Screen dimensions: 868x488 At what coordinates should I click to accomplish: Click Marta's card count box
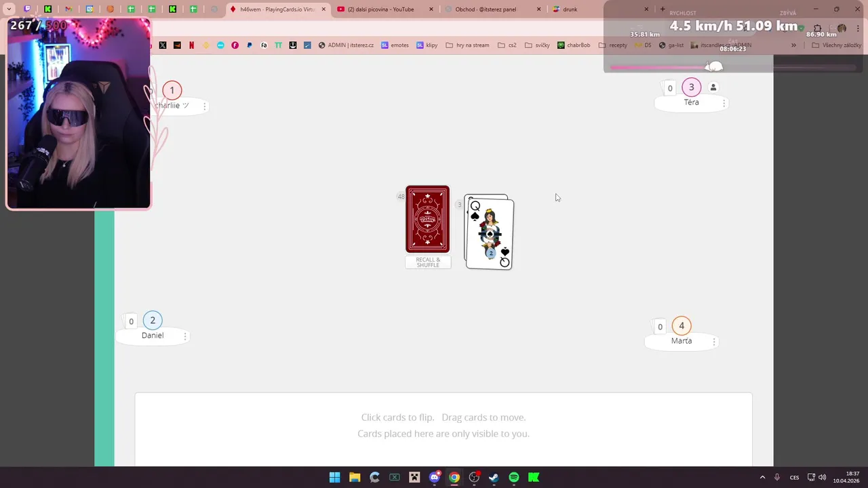(660, 327)
